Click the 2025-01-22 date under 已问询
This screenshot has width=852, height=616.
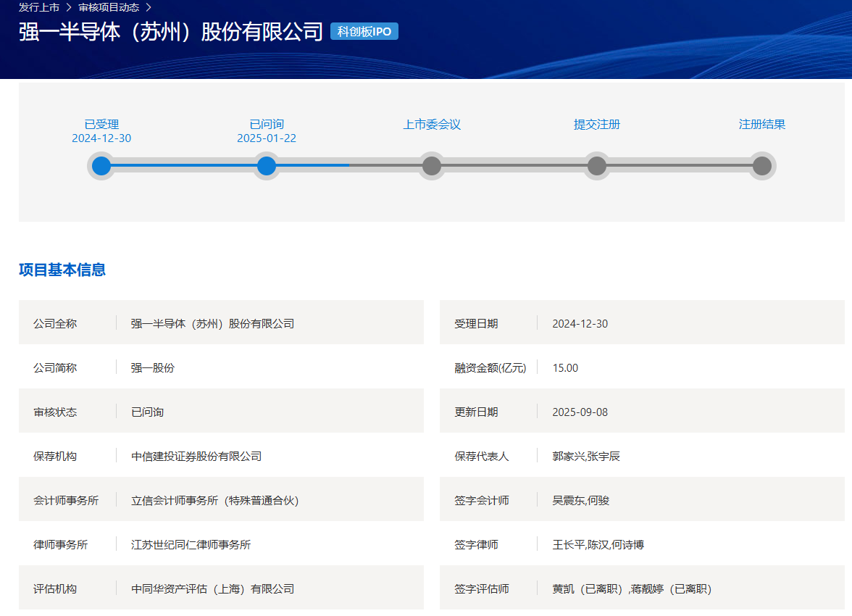click(x=267, y=138)
